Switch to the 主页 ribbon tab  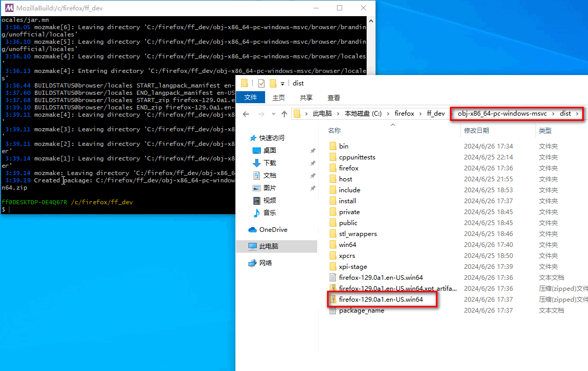tap(278, 97)
